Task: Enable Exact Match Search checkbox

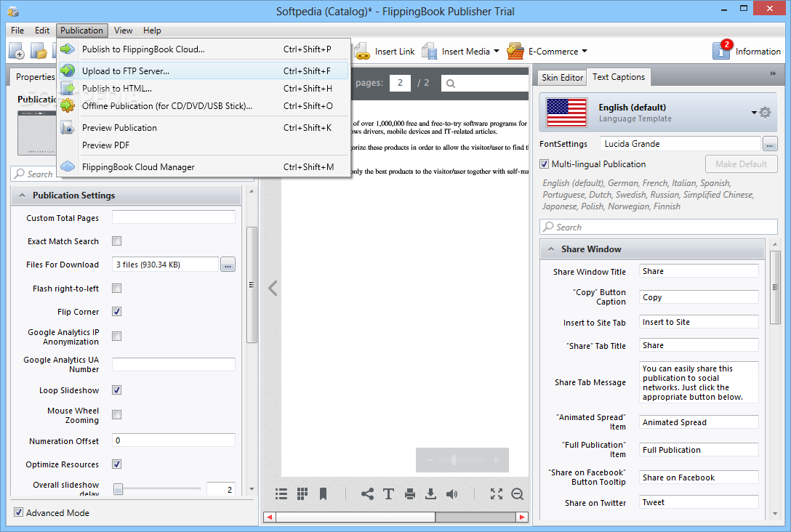Action: (x=116, y=241)
